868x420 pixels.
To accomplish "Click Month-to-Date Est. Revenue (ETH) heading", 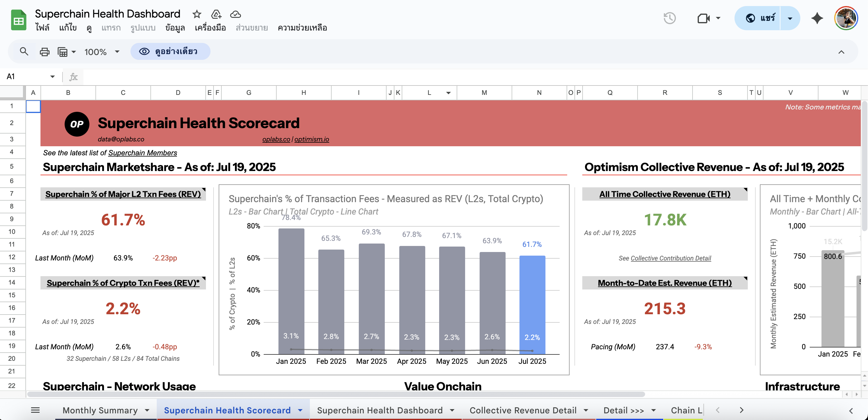I will pyautogui.click(x=664, y=283).
